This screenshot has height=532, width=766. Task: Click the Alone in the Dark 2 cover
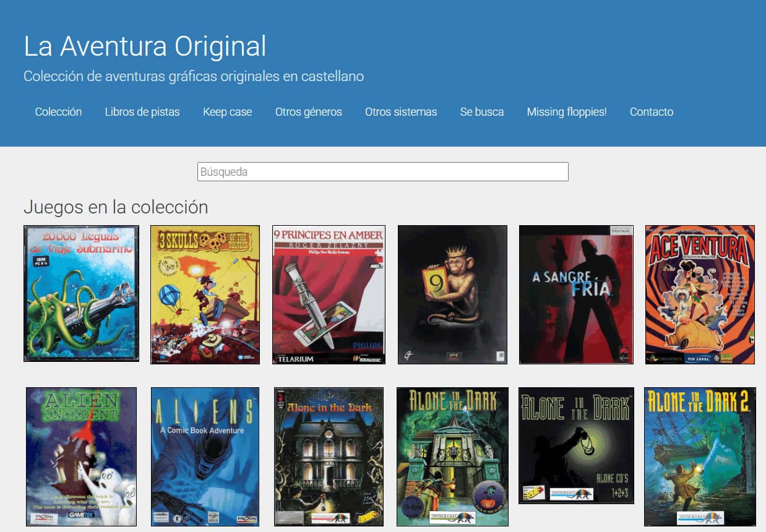tap(700, 457)
